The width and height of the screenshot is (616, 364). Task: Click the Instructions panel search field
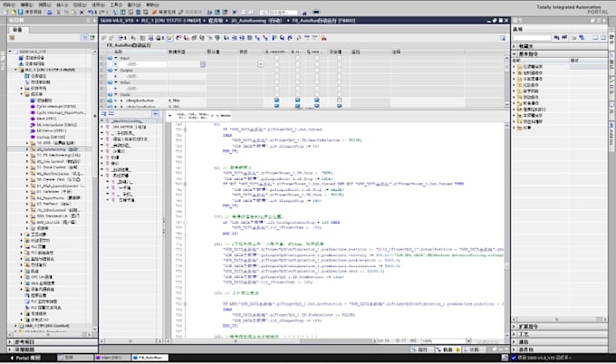[533, 38]
